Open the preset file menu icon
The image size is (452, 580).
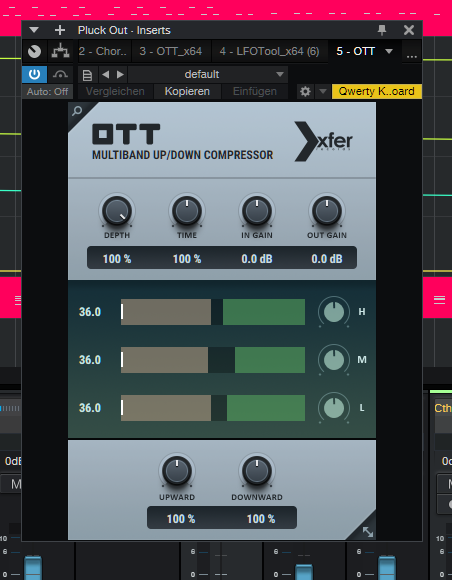click(87, 75)
